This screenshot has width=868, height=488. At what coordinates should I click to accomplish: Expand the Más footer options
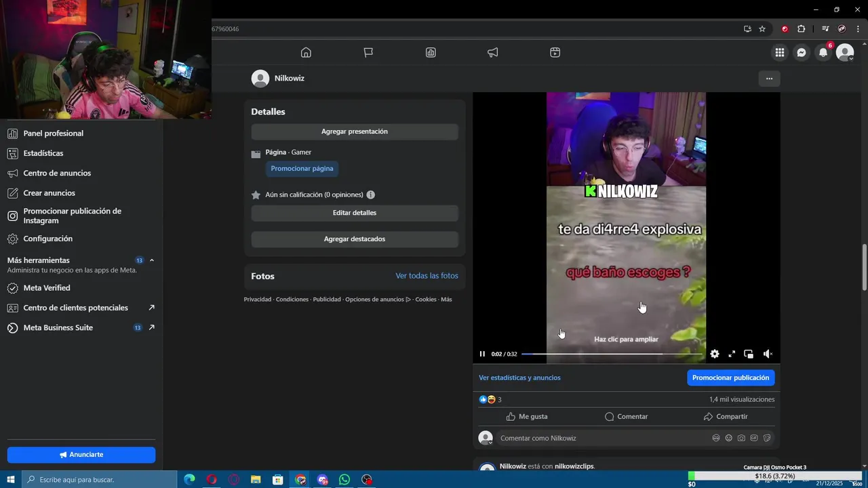(x=446, y=299)
